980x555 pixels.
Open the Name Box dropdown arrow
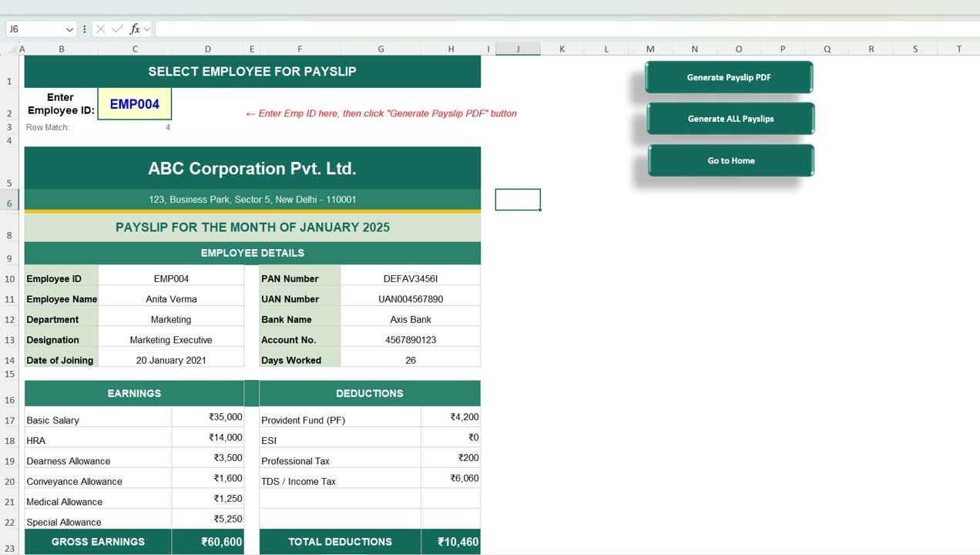[69, 29]
